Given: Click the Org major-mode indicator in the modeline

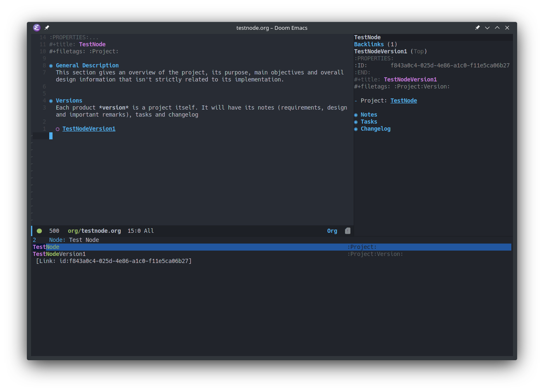Looking at the screenshot, I should (332, 231).
